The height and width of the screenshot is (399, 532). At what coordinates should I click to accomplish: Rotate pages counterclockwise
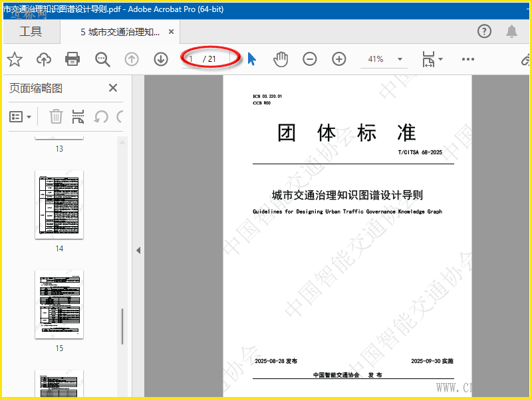(101, 117)
